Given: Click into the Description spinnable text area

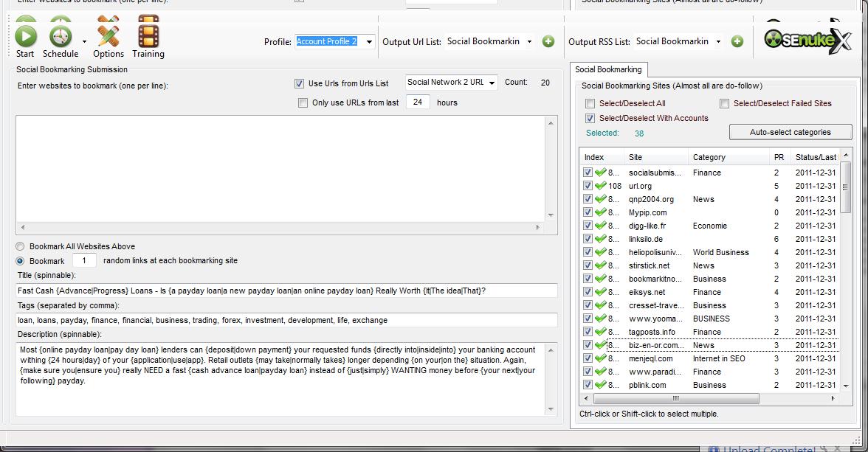Looking at the screenshot, I should (x=280, y=379).
